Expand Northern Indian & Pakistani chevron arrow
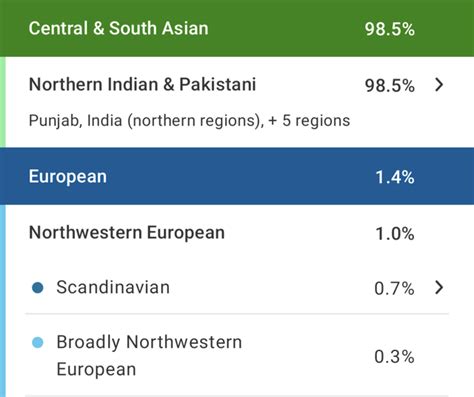The width and height of the screenshot is (474, 397). click(439, 85)
